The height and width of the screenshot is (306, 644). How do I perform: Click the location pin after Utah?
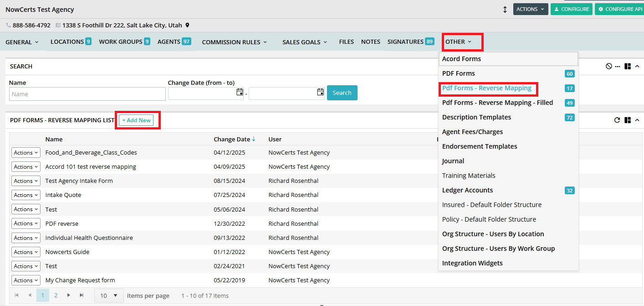pos(187,26)
